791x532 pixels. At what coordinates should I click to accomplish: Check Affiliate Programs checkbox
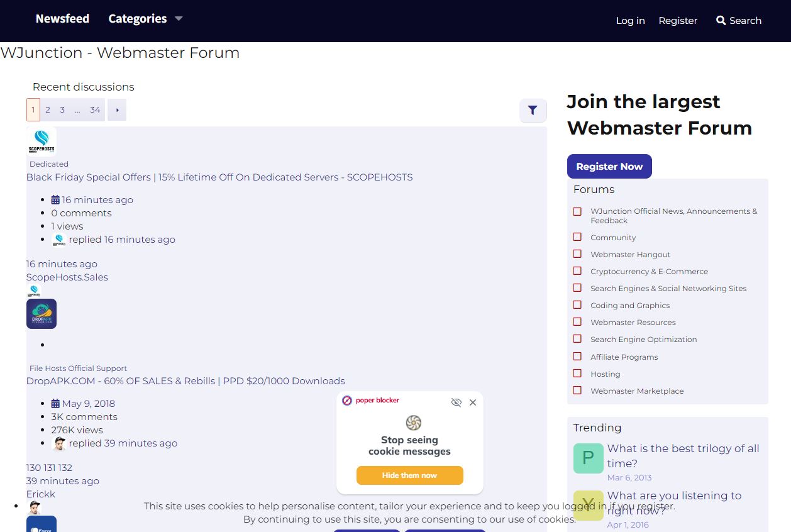point(577,357)
